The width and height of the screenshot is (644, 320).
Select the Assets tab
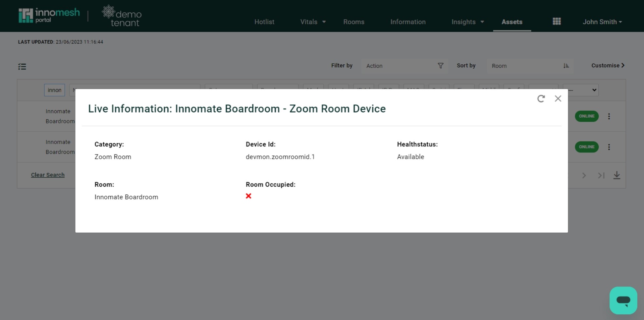click(x=512, y=22)
